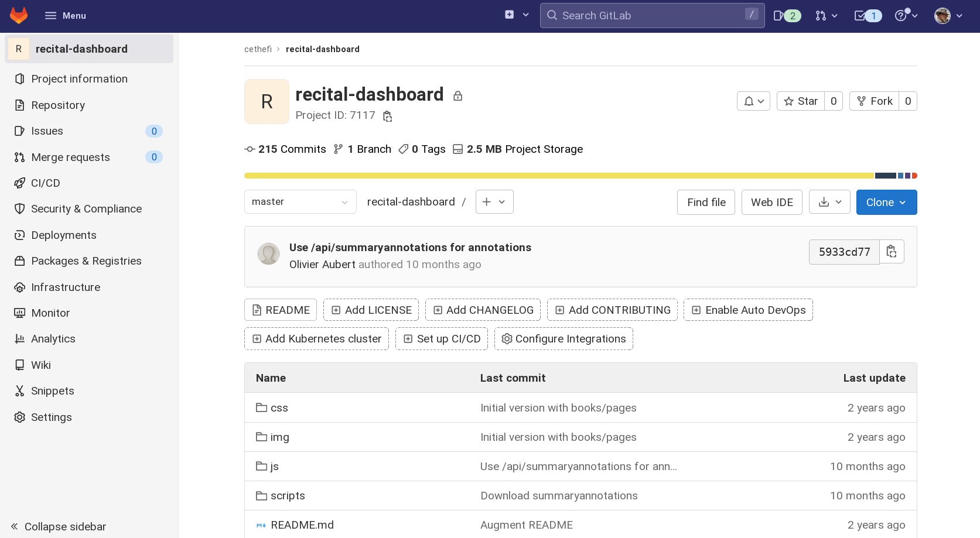The width and height of the screenshot is (980, 538).
Task: Open the download source code dropdown
Action: (x=829, y=202)
